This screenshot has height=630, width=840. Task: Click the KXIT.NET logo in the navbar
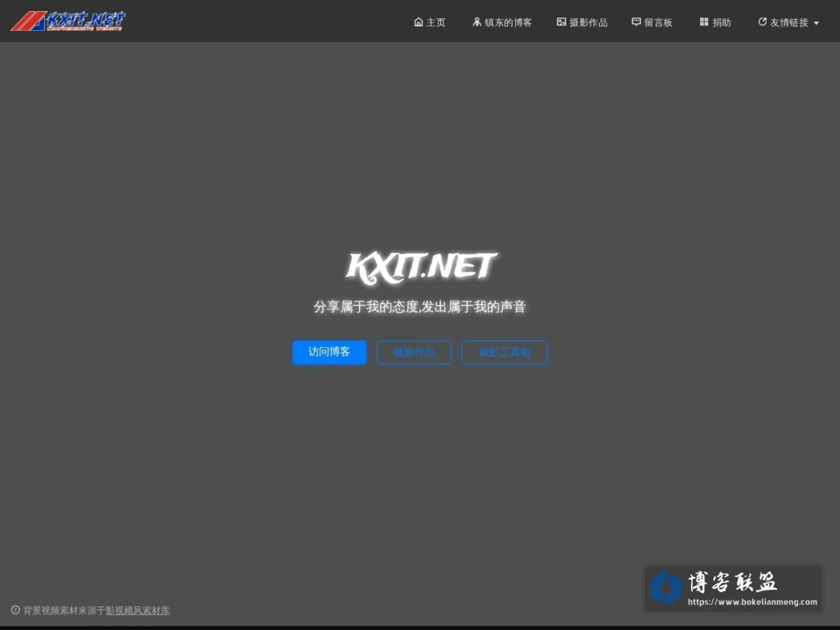[68, 21]
